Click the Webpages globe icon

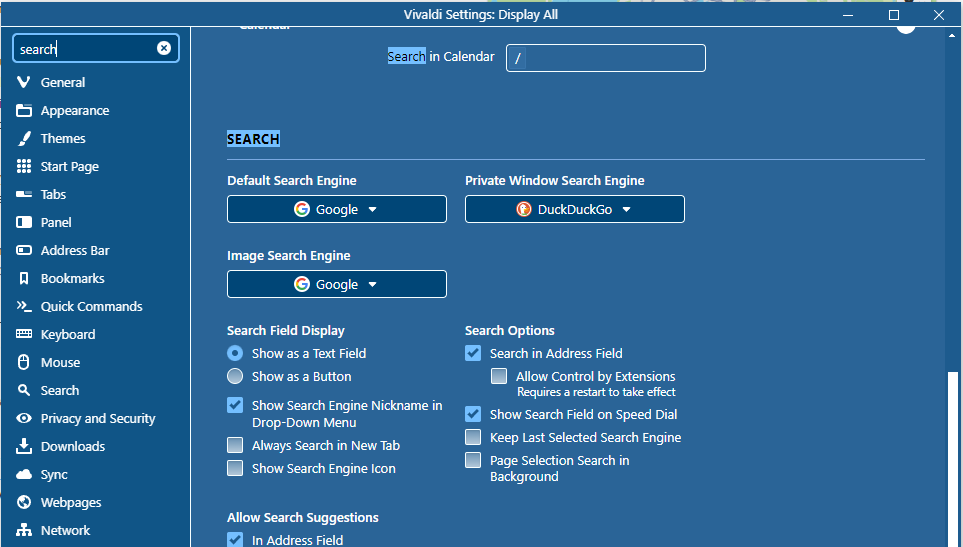tap(23, 502)
